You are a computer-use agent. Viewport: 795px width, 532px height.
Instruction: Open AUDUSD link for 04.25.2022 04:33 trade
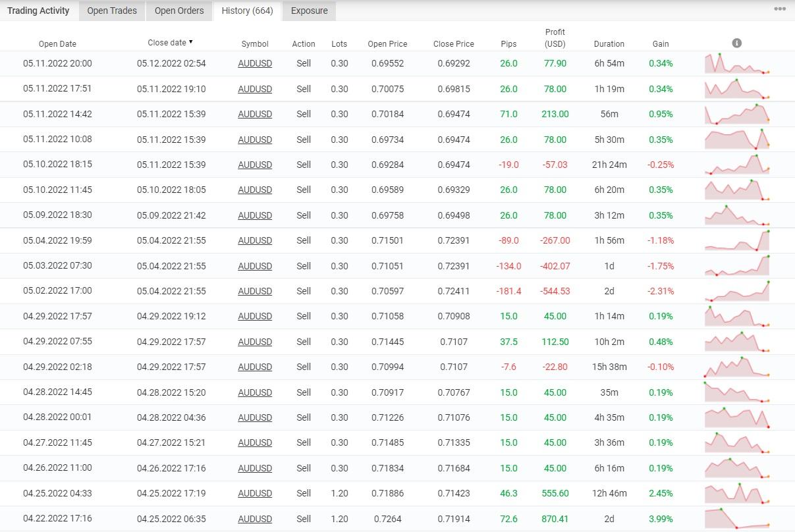pos(255,493)
